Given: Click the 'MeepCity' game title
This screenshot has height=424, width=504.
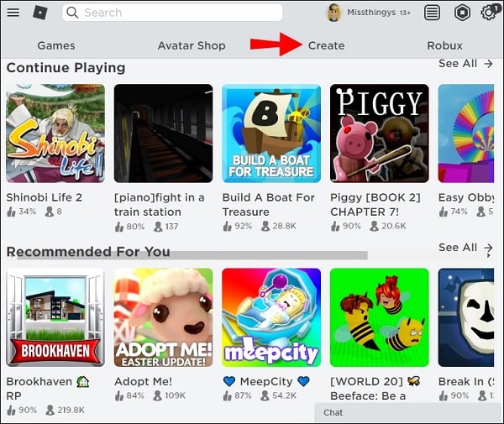Looking at the screenshot, I should click(x=266, y=381).
